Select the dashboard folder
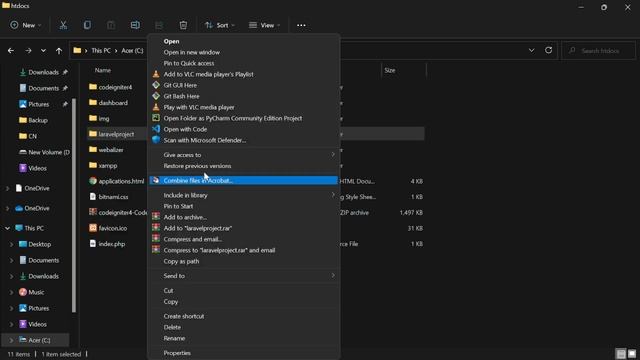This screenshot has width=640, height=360. point(109,103)
